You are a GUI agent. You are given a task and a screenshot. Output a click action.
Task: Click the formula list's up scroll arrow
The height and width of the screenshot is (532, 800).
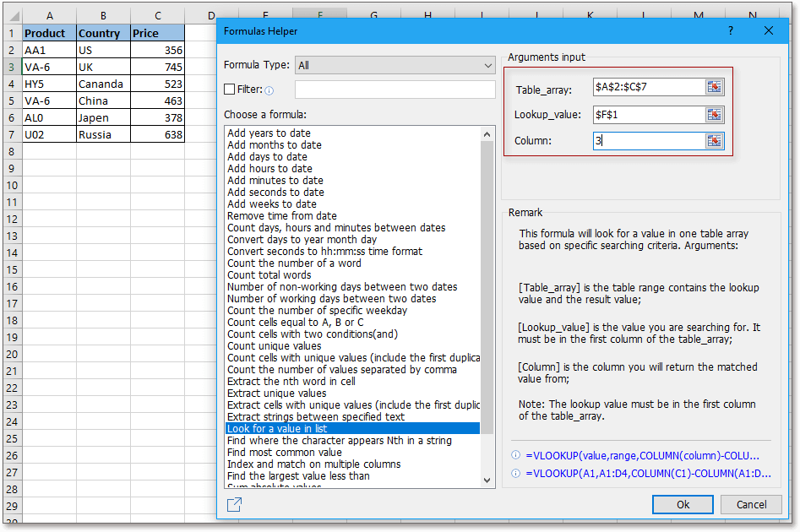(x=487, y=133)
